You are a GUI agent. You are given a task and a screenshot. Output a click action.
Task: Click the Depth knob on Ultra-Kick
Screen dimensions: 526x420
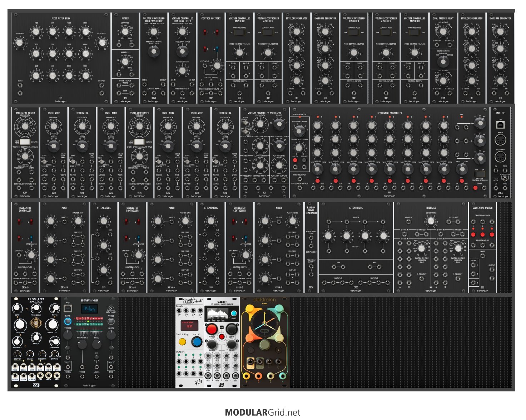[x=18, y=308]
